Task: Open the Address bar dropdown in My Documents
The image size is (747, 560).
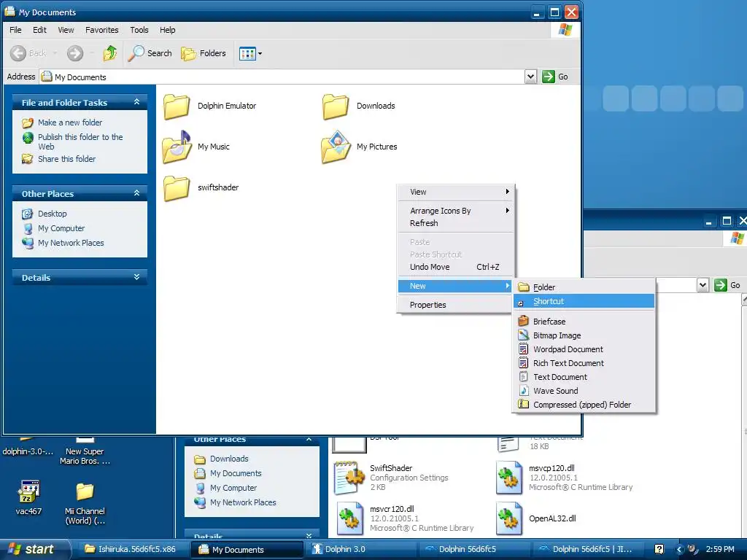Action: [x=531, y=77]
